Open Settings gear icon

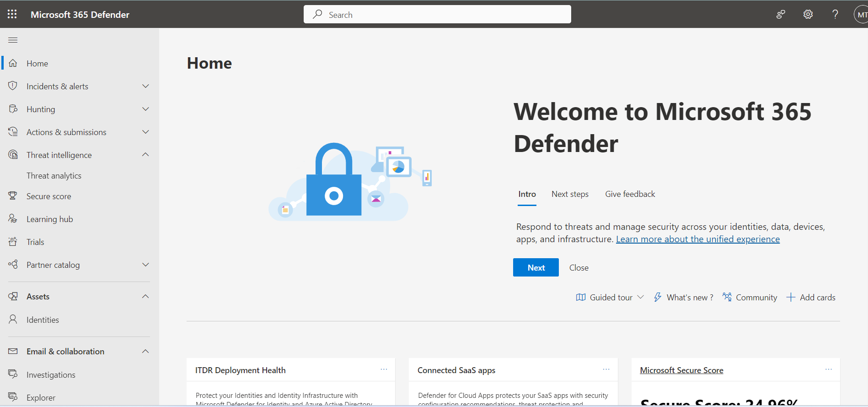point(808,15)
